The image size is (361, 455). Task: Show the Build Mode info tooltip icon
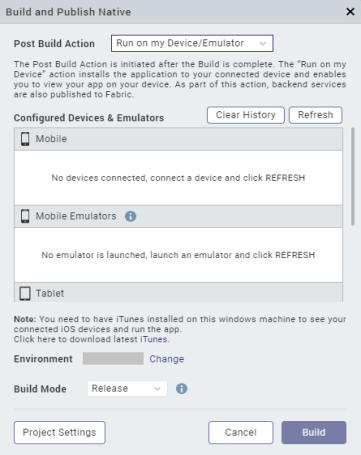[181, 388]
